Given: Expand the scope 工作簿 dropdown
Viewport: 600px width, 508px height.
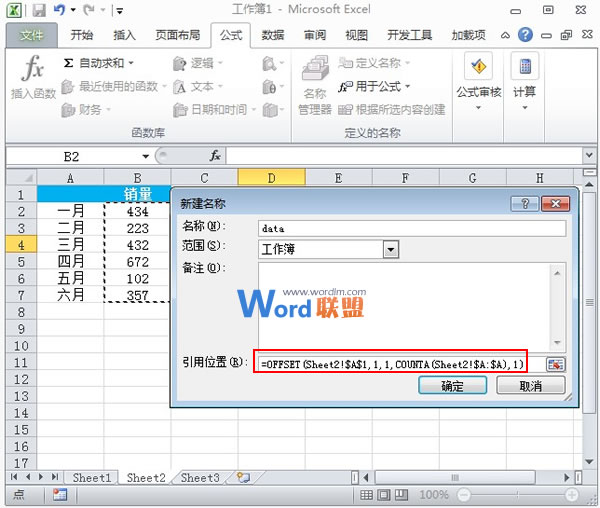Looking at the screenshot, I should 391,250.
